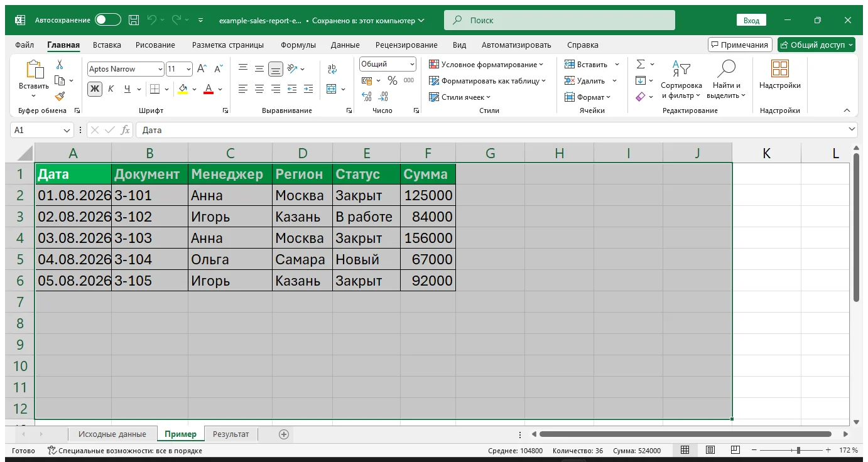Toggle italic К formatting
The width and height of the screenshot is (868, 462).
tap(111, 89)
